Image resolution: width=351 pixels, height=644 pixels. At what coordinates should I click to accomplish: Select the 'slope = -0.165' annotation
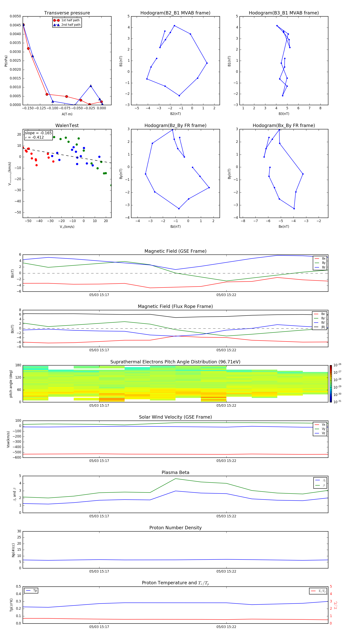38,133
